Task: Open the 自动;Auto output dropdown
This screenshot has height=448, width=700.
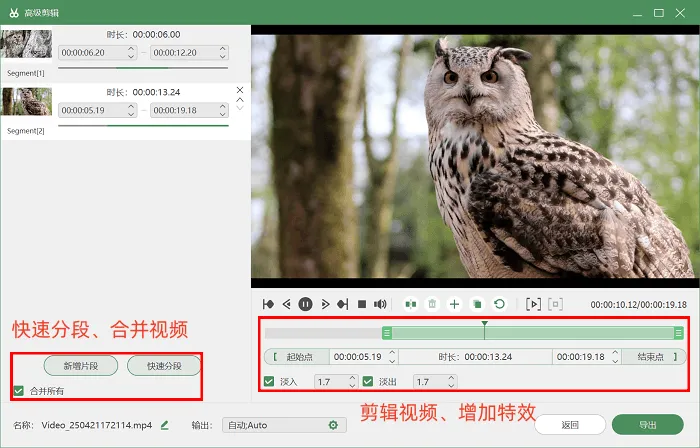Action: (x=284, y=425)
